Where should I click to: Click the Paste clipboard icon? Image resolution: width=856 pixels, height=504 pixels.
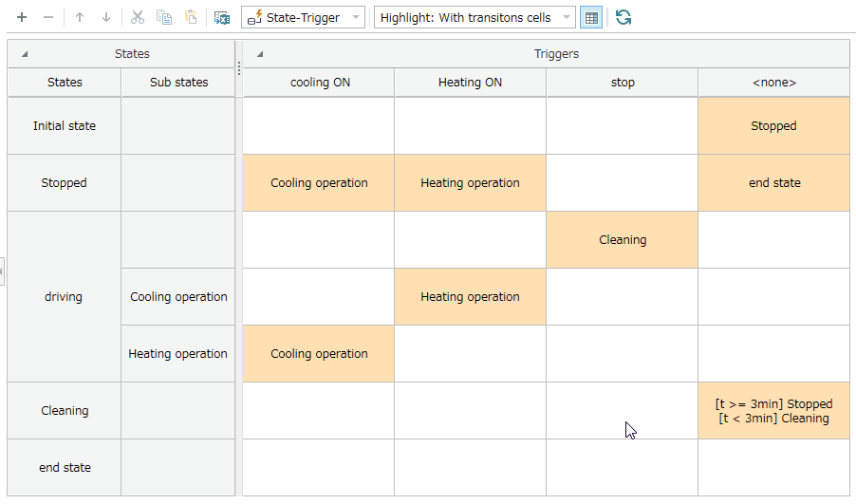(x=191, y=17)
